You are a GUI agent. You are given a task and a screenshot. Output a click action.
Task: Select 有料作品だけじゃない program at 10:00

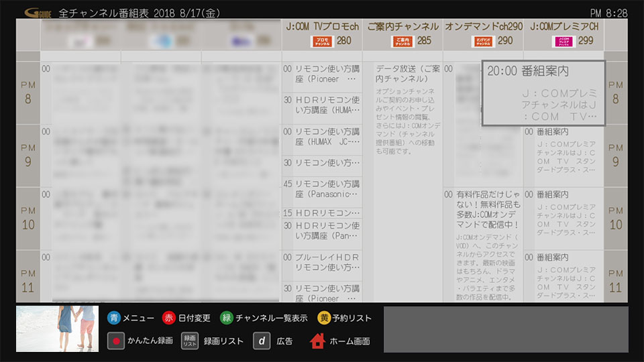pyautogui.click(x=483, y=245)
